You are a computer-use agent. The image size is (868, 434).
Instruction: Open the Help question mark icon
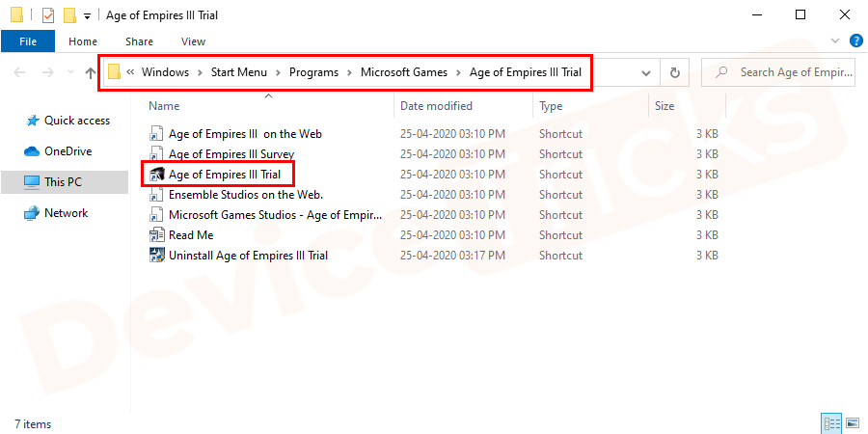pyautogui.click(x=855, y=41)
